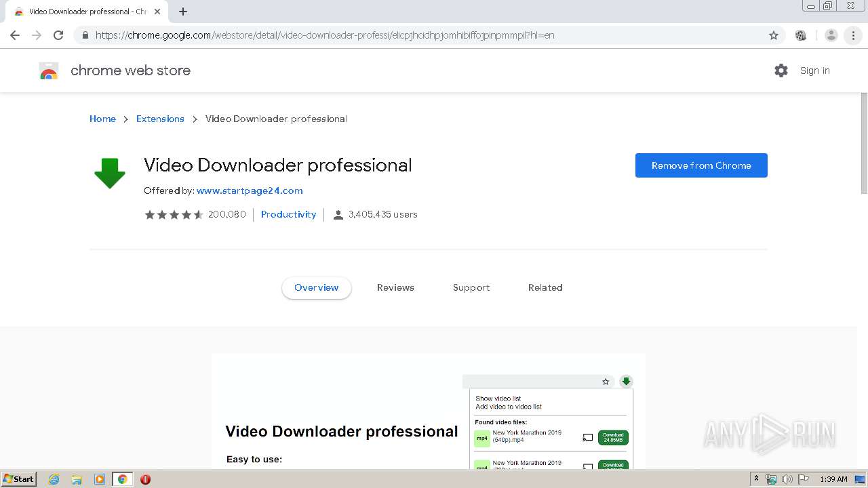This screenshot has height=488, width=868.
Task: Click the extension screenshot preview image
Action: click(x=429, y=411)
